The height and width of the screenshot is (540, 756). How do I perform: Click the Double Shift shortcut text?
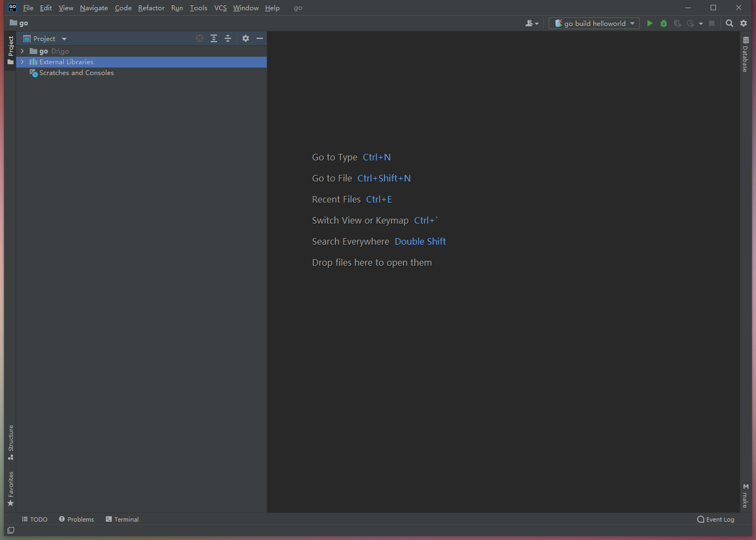click(420, 241)
